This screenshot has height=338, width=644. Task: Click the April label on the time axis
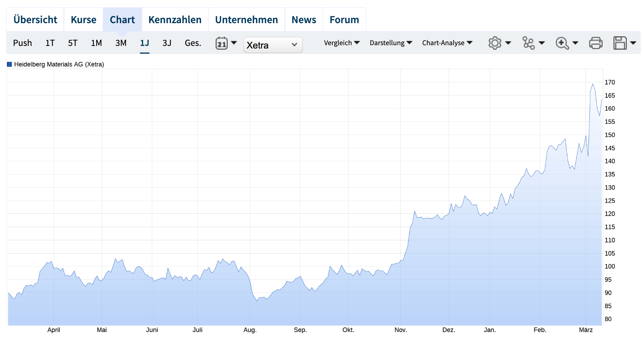[x=54, y=330]
